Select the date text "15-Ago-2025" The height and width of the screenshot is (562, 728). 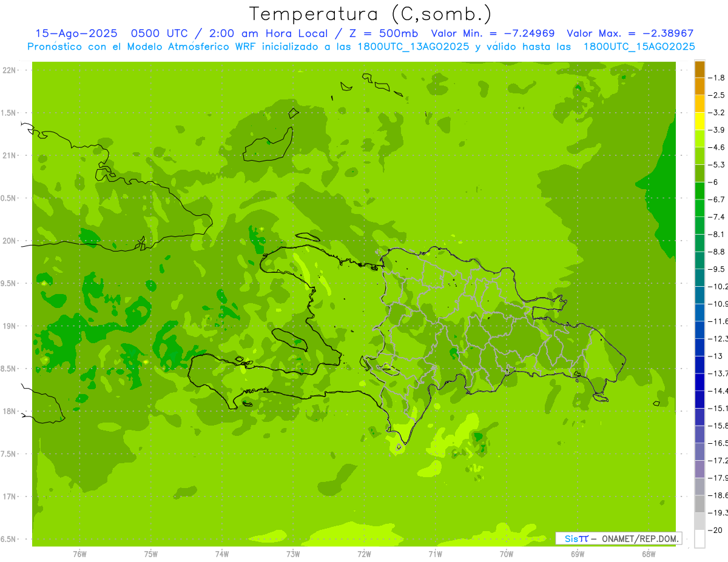(x=76, y=34)
